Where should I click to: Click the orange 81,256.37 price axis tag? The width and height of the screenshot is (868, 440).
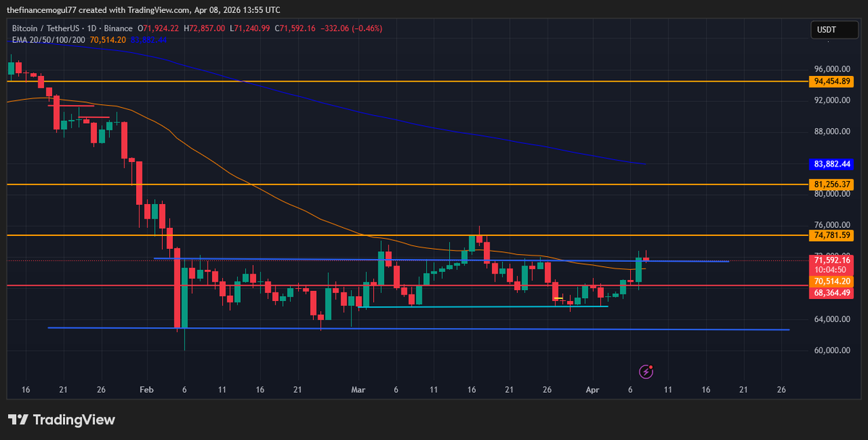point(832,185)
